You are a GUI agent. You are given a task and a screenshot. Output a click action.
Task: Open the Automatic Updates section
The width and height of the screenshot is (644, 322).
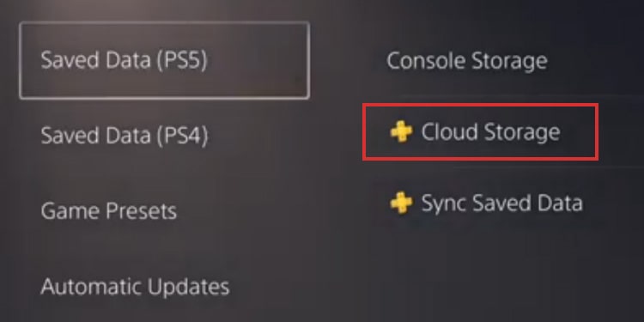click(135, 286)
